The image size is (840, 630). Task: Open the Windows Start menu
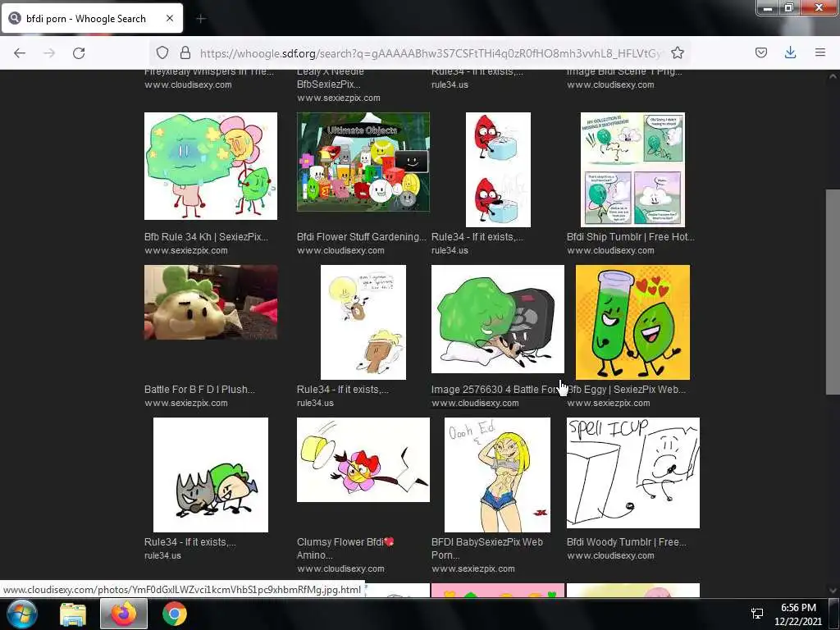pos(22,614)
